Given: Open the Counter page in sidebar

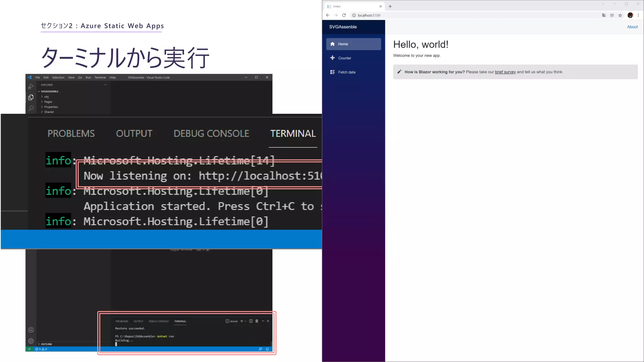Looking at the screenshot, I should coord(345,58).
